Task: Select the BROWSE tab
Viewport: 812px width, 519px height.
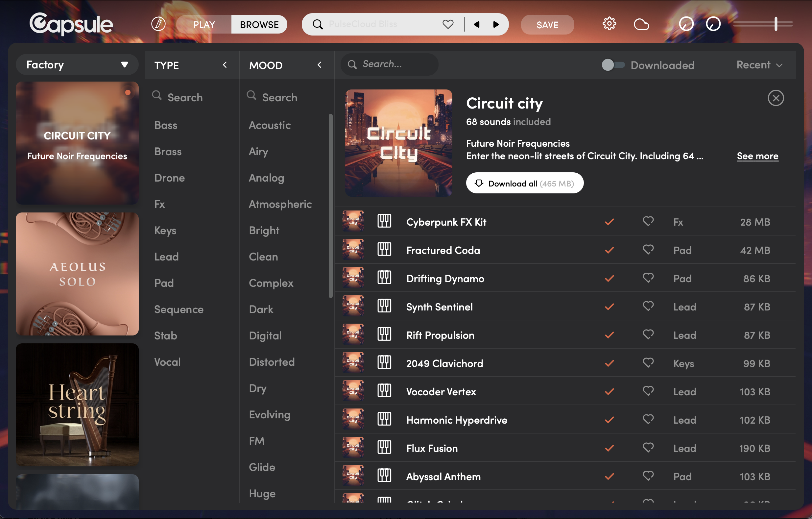Action: click(x=259, y=25)
